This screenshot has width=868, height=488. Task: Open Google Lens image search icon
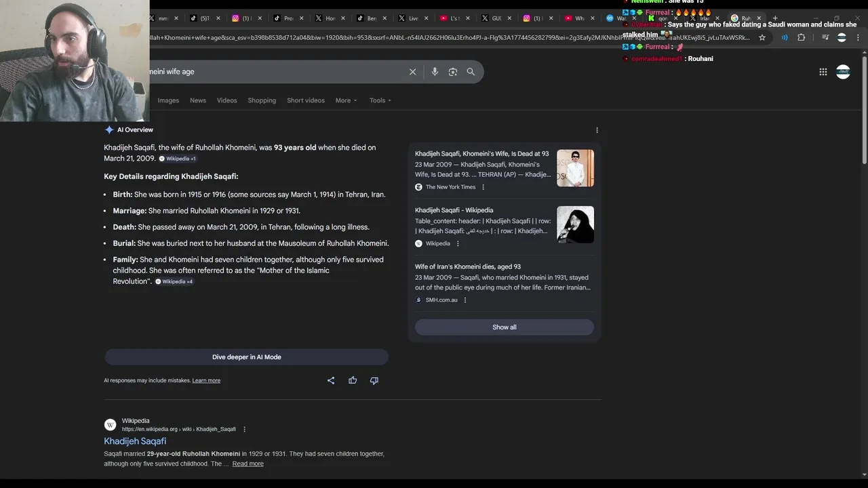click(x=453, y=72)
